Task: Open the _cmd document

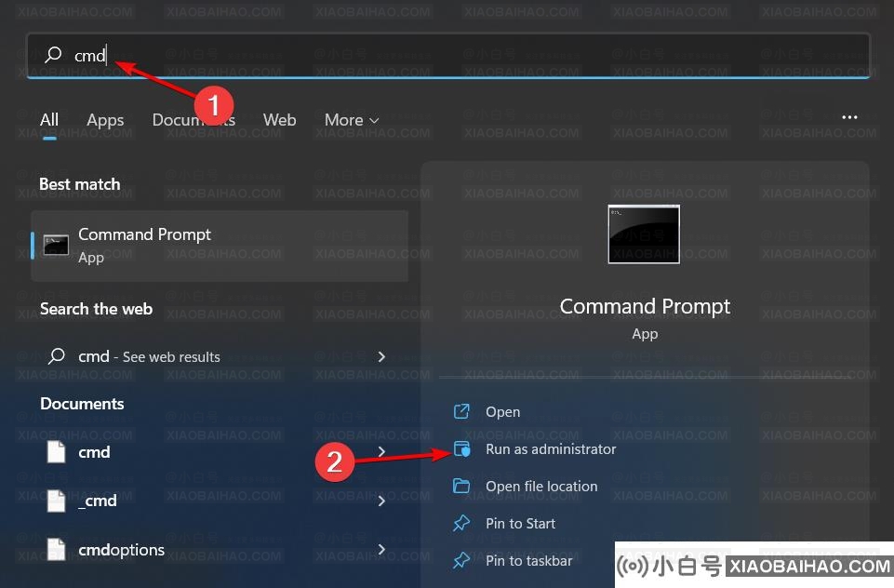Action: 220,501
